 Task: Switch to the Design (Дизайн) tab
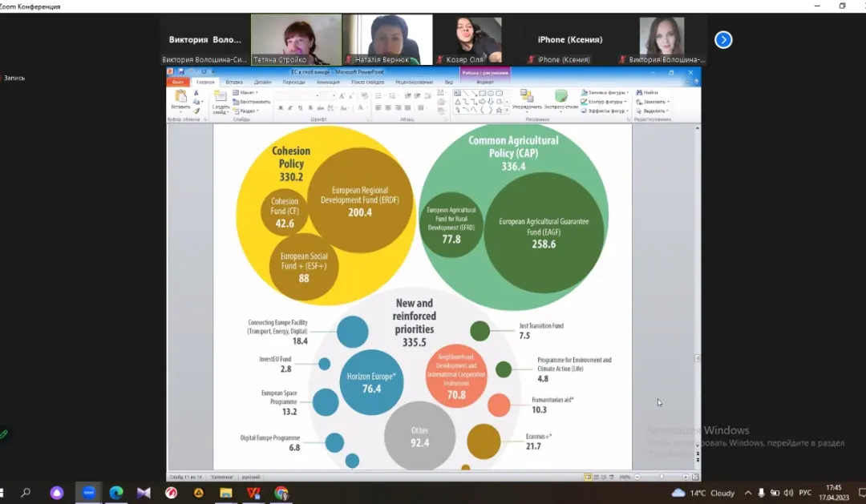tap(262, 82)
